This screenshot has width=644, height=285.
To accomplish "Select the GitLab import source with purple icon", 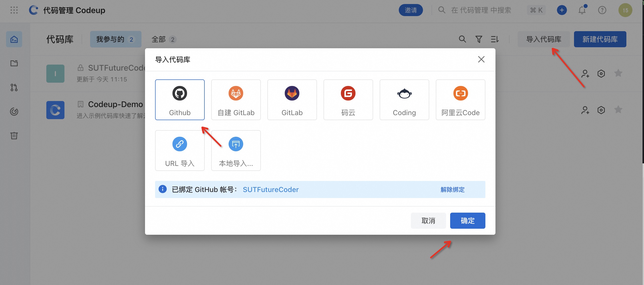I will coord(292,100).
